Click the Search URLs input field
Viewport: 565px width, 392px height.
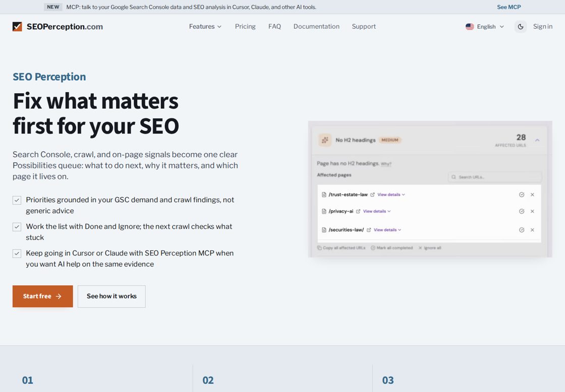point(495,177)
